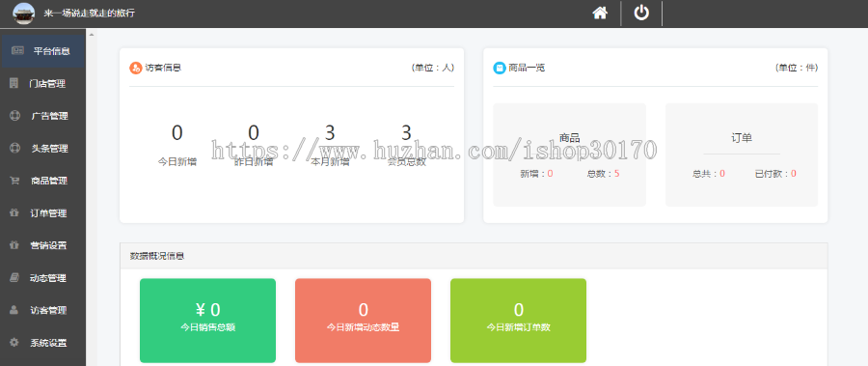This screenshot has height=366, width=868.
Task: Click the 动态管理 book icon
Action: tap(14, 277)
